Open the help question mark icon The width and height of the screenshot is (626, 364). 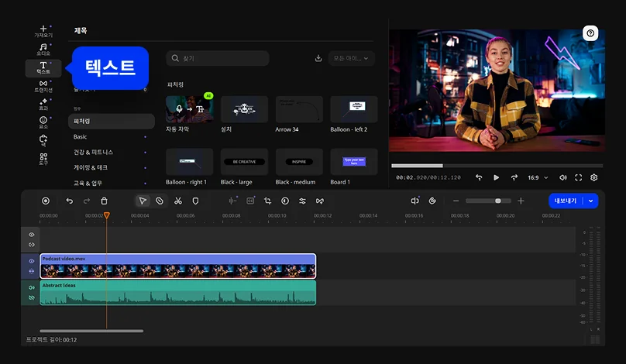click(x=591, y=33)
